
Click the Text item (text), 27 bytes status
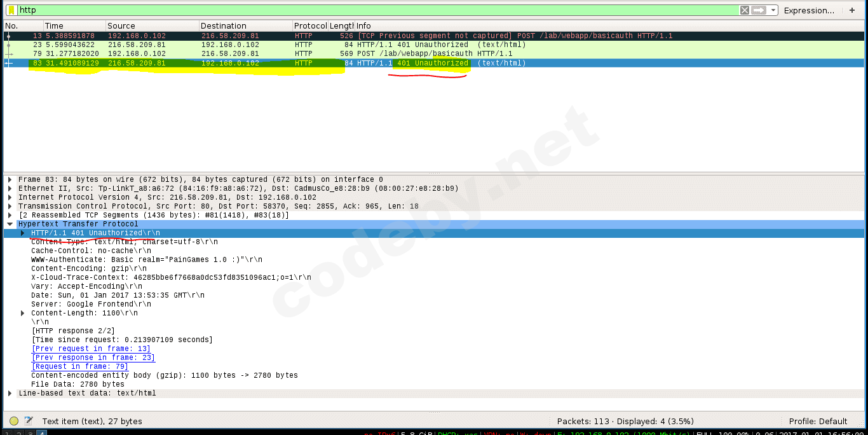(x=92, y=422)
